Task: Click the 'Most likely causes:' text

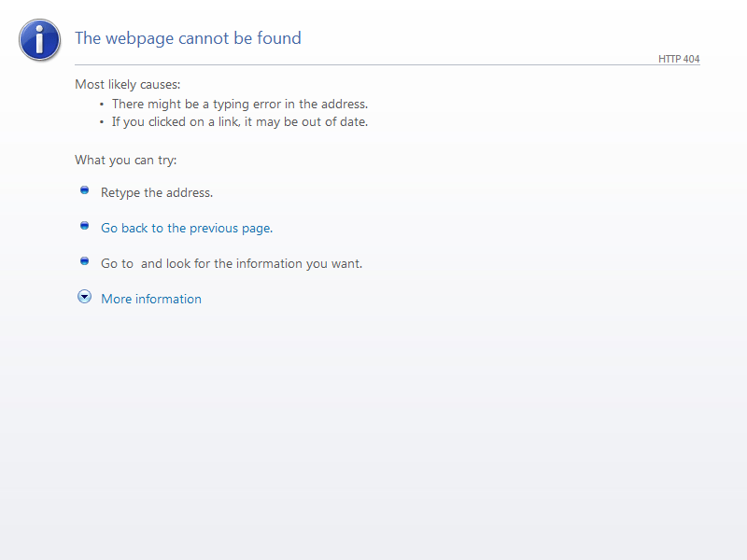Action: (128, 84)
